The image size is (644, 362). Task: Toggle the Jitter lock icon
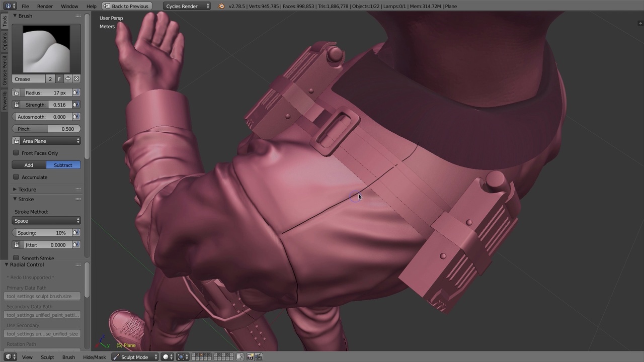tap(16, 245)
